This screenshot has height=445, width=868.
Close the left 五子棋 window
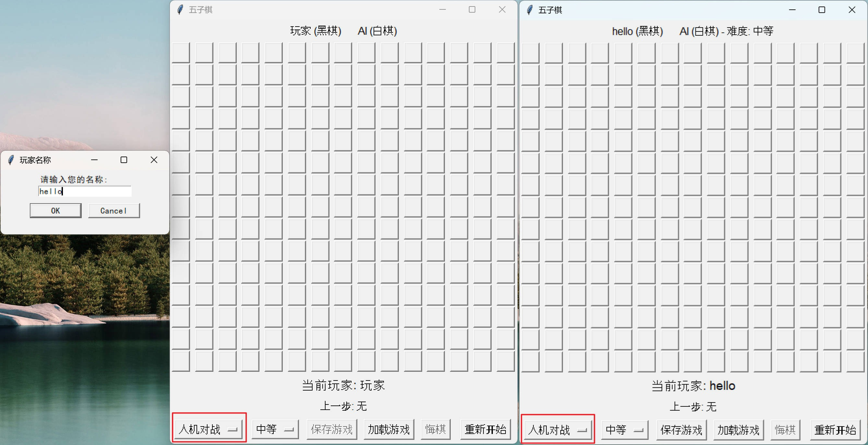tap(502, 9)
